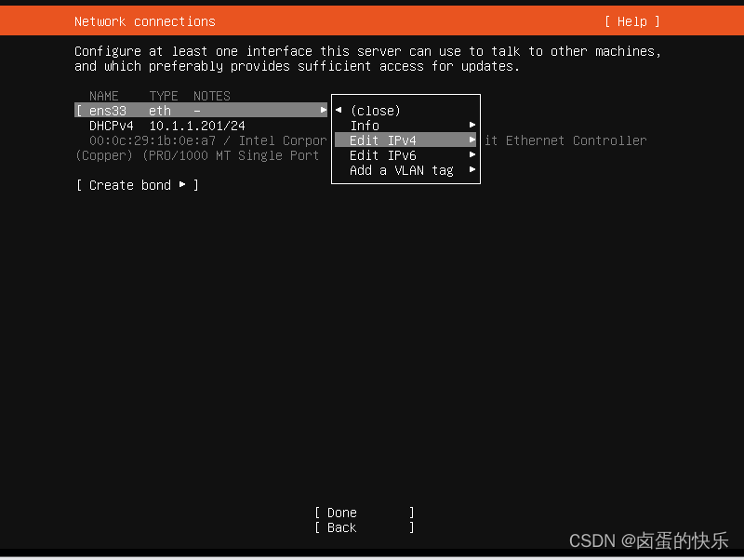Expand the ens33 interface row arrow

[323, 110]
